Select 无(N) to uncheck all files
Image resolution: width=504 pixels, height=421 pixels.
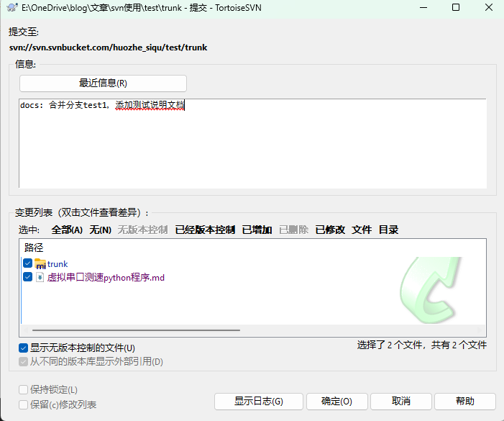(100, 230)
